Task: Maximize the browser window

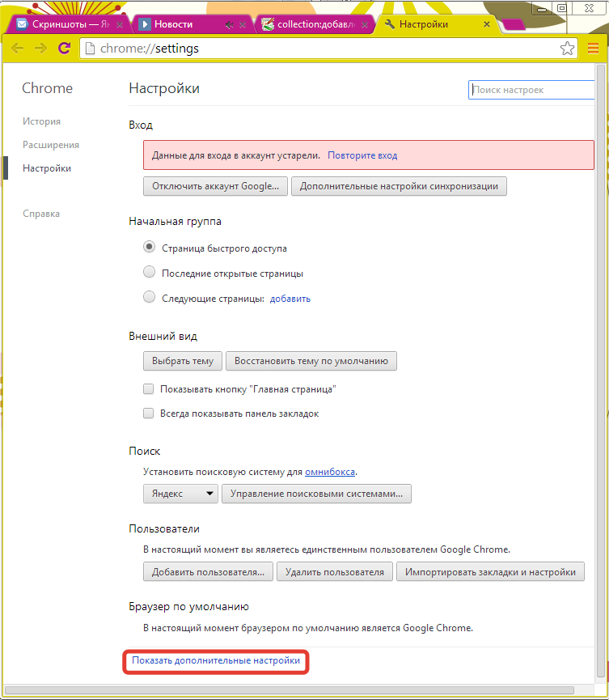Action: [x=562, y=8]
